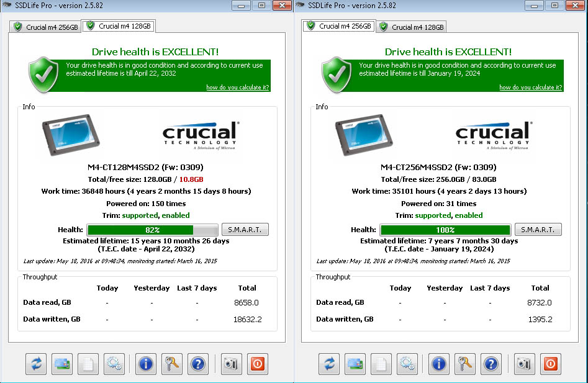Select the active Crucial m4 256GB tab showing 100% health
Image resolution: width=588 pixels, height=383 pixels.
[339, 26]
